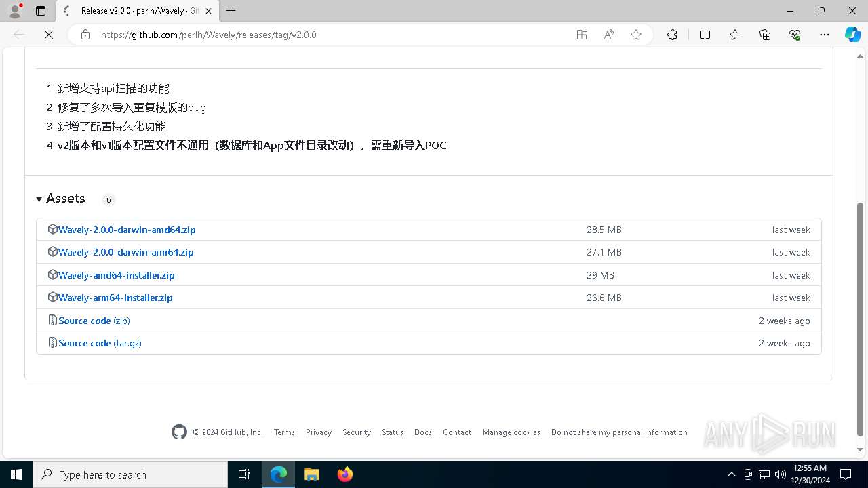This screenshot has height=488, width=868.
Task: Show hidden system tray icons
Action: click(x=731, y=474)
